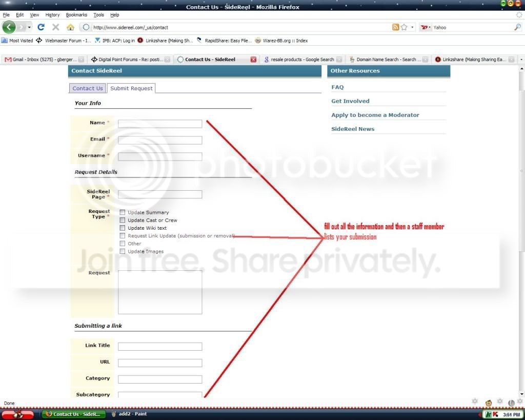
Task: Click the Category input field
Action: point(160,379)
